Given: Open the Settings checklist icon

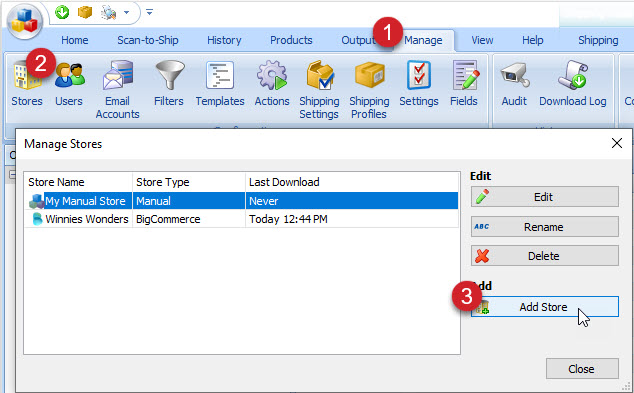Looking at the screenshot, I should coord(419,84).
